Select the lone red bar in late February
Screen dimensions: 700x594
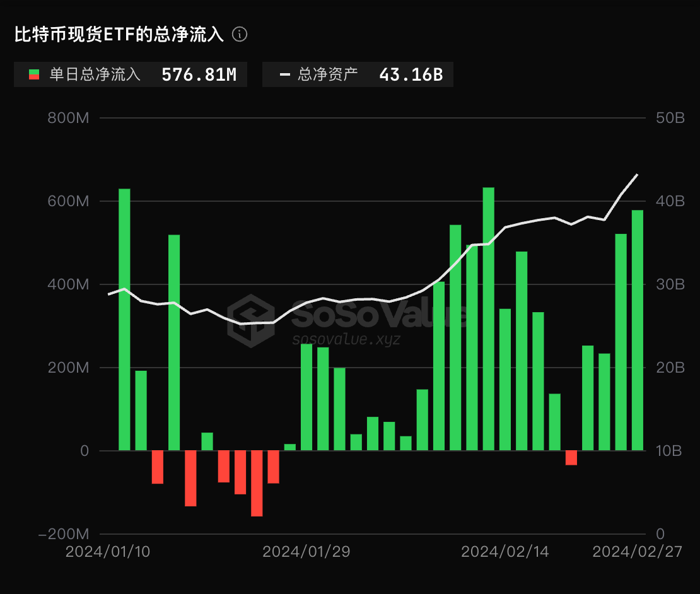571,457
